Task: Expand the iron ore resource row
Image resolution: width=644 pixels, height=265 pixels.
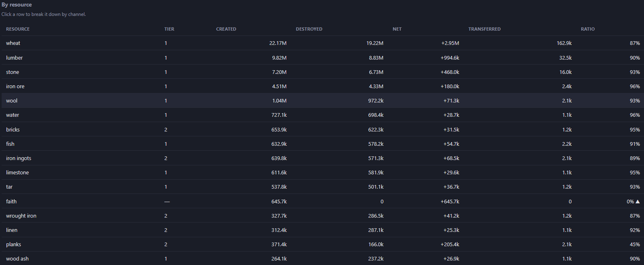Action: point(322,86)
